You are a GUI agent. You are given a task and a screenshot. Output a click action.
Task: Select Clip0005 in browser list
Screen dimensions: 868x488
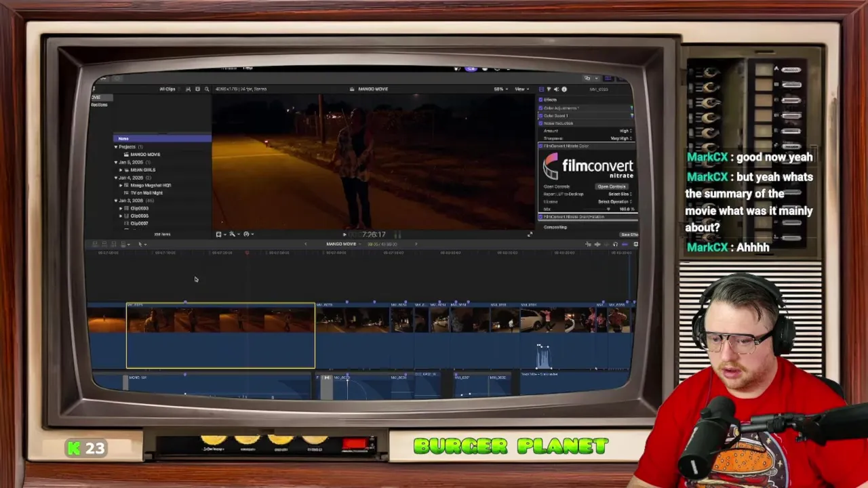[139, 216]
